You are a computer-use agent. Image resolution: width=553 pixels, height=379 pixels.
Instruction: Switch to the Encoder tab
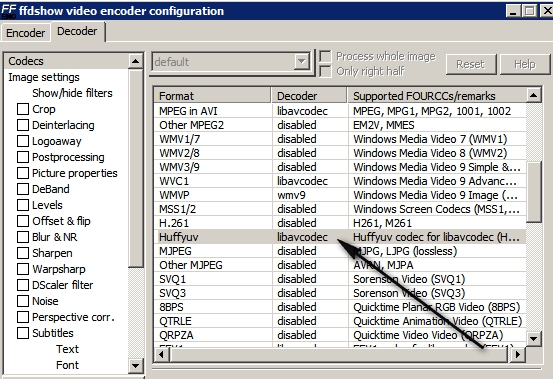coord(25,33)
